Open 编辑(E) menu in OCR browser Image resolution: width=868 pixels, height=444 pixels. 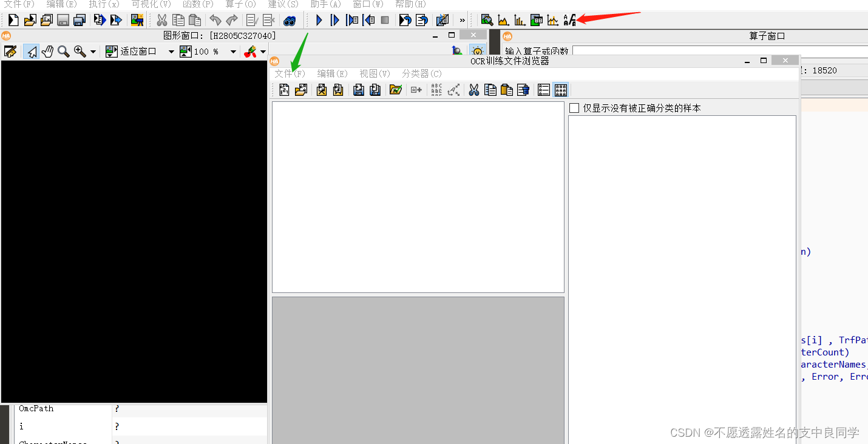pyautogui.click(x=333, y=73)
